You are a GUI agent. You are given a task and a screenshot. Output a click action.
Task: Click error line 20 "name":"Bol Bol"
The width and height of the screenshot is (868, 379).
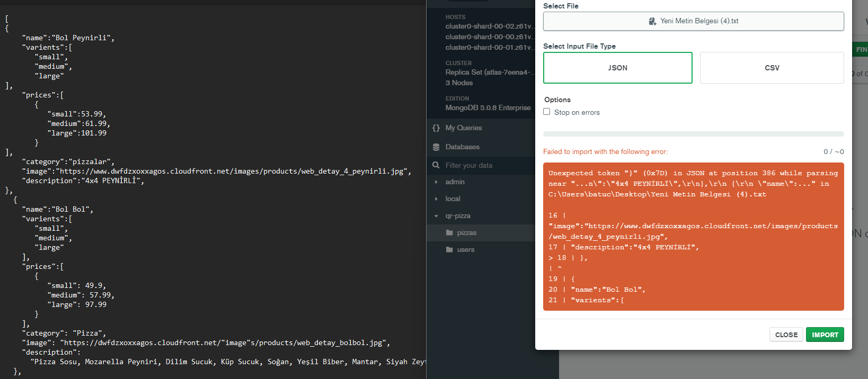[x=597, y=290]
